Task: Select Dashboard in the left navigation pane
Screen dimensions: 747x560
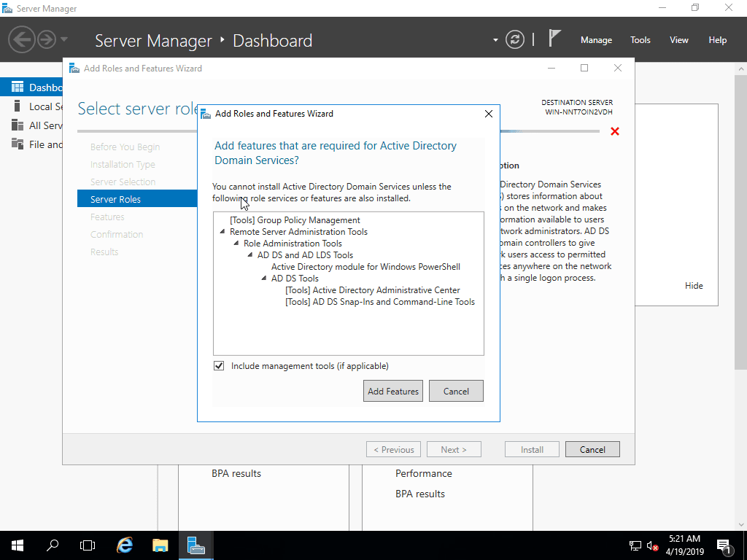Action: pyautogui.click(x=31, y=87)
